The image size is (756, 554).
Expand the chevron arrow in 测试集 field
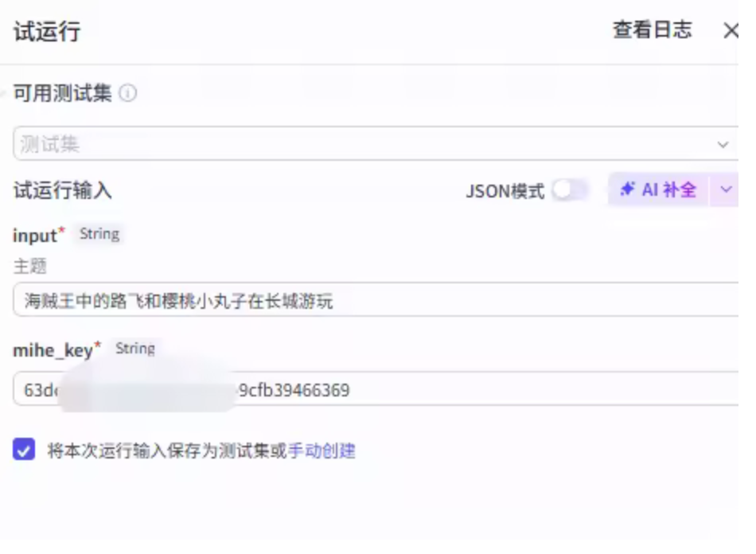click(x=723, y=145)
